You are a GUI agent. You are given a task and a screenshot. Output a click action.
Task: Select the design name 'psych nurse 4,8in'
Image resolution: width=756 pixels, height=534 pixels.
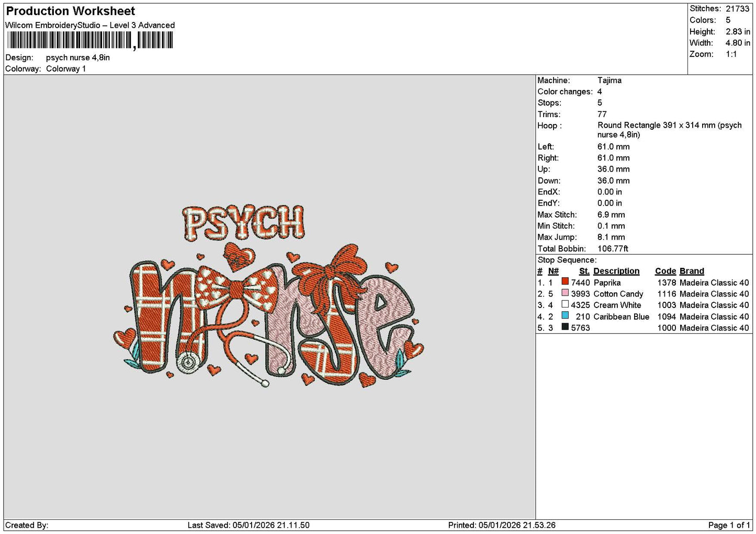pyautogui.click(x=78, y=58)
